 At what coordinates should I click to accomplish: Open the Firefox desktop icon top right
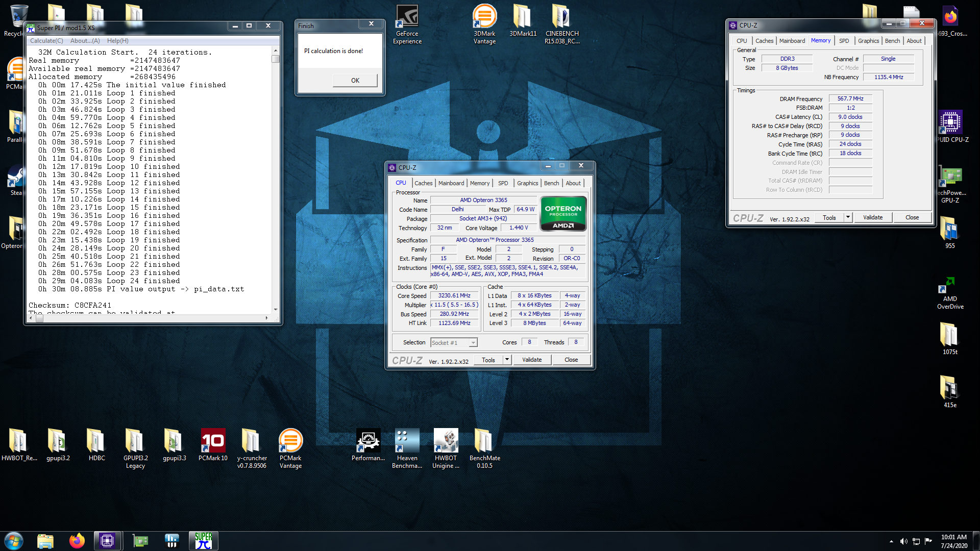click(x=950, y=20)
